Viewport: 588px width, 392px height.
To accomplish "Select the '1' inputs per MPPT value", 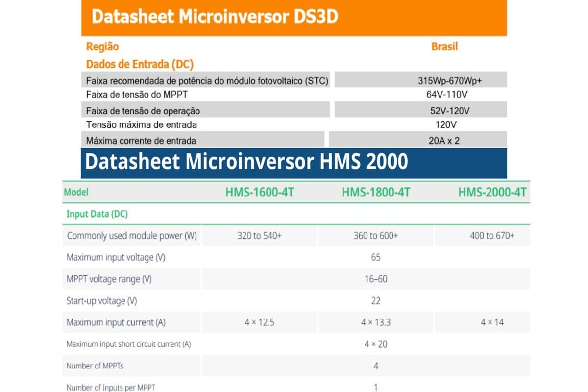I will tap(376, 387).
